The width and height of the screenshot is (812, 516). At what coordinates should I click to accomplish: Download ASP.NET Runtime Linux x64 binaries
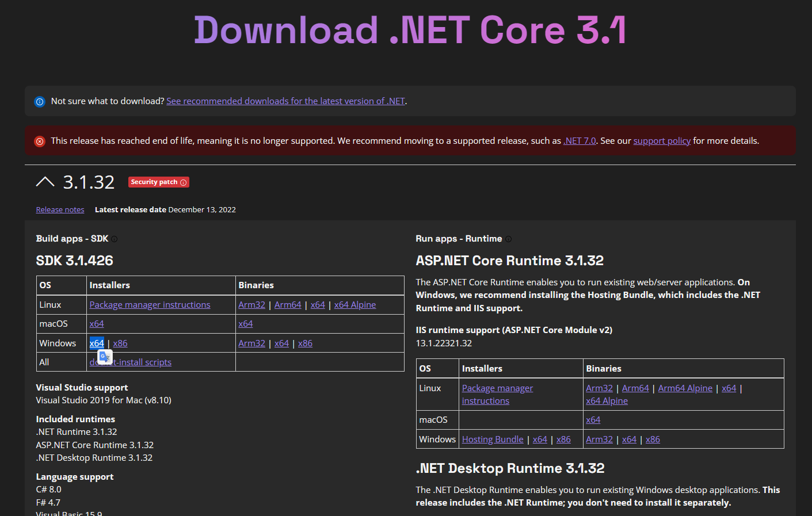729,388
